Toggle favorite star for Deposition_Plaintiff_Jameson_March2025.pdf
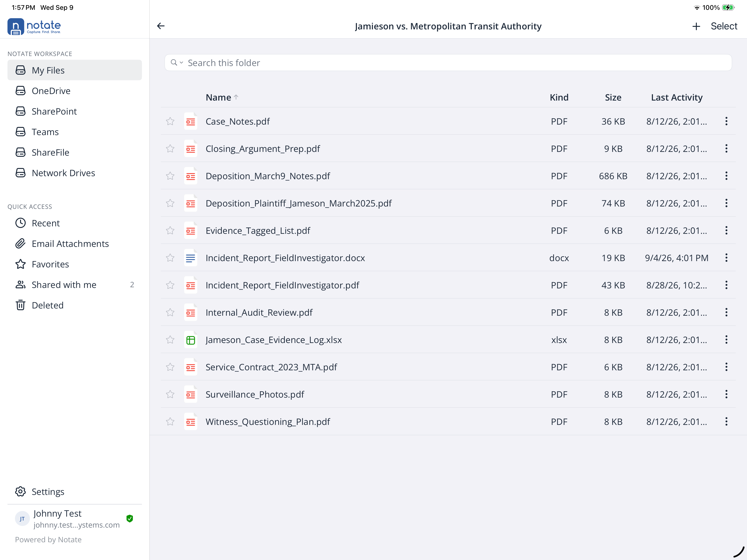Viewport: 747px width, 560px height. 170,203
